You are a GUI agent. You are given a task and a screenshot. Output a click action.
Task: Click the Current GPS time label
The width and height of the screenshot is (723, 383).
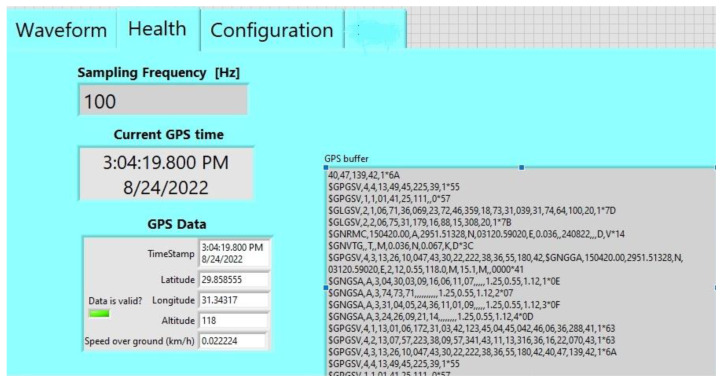(169, 135)
